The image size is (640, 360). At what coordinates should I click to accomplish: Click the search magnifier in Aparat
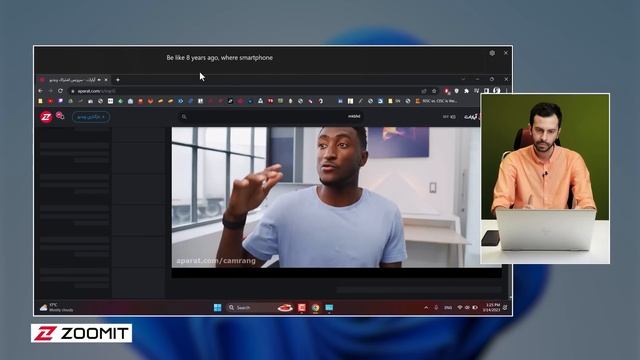click(x=184, y=117)
